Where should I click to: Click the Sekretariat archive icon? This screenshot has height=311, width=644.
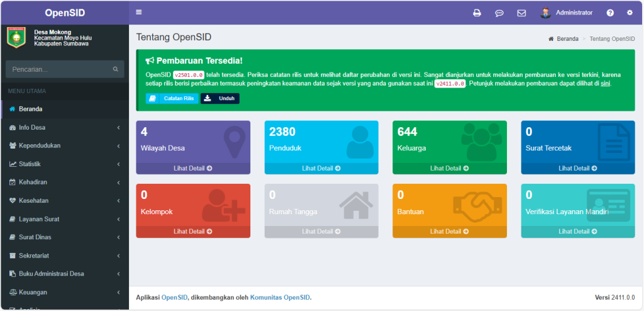point(13,256)
